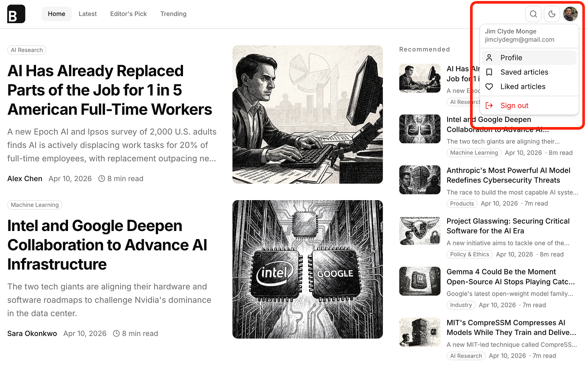Click the Industry tag
The image size is (588, 372).
(x=461, y=305)
